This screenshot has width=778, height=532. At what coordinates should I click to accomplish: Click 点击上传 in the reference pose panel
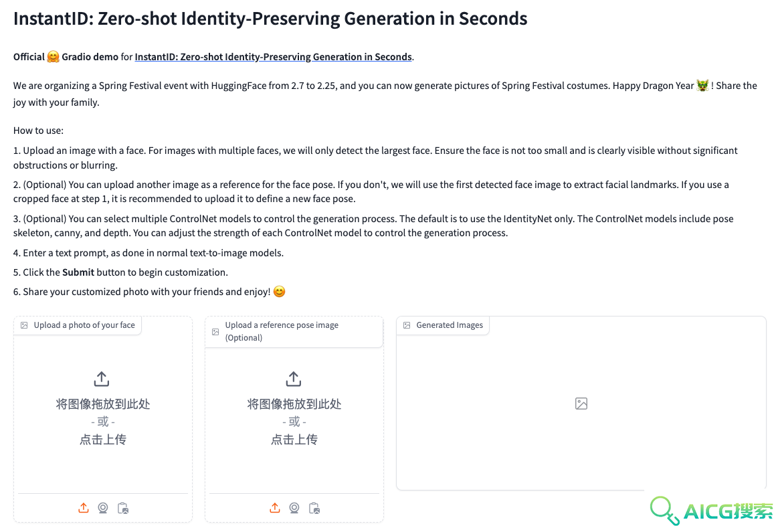(x=294, y=439)
